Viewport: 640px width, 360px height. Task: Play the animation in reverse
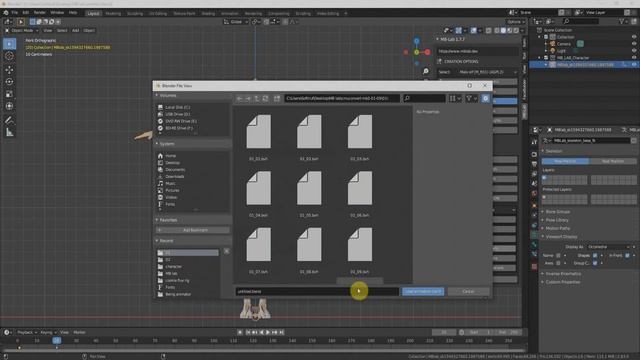[x=261, y=333]
